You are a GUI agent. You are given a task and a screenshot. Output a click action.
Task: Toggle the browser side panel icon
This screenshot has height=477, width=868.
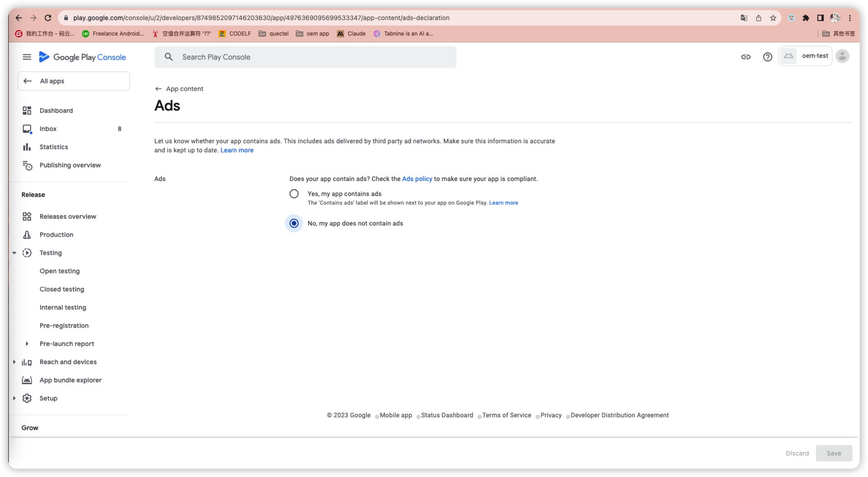(820, 18)
